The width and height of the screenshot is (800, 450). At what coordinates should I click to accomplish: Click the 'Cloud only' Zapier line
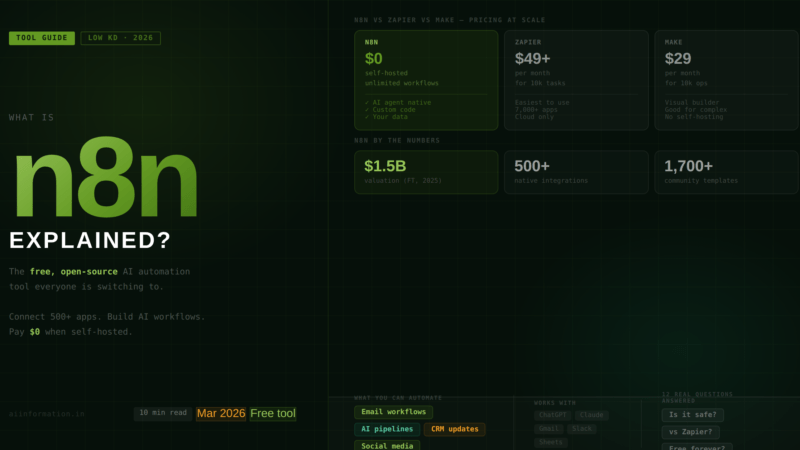click(534, 117)
